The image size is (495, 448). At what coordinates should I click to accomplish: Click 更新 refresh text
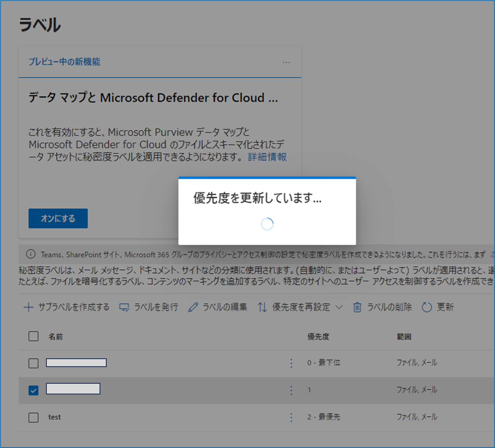[x=445, y=307]
